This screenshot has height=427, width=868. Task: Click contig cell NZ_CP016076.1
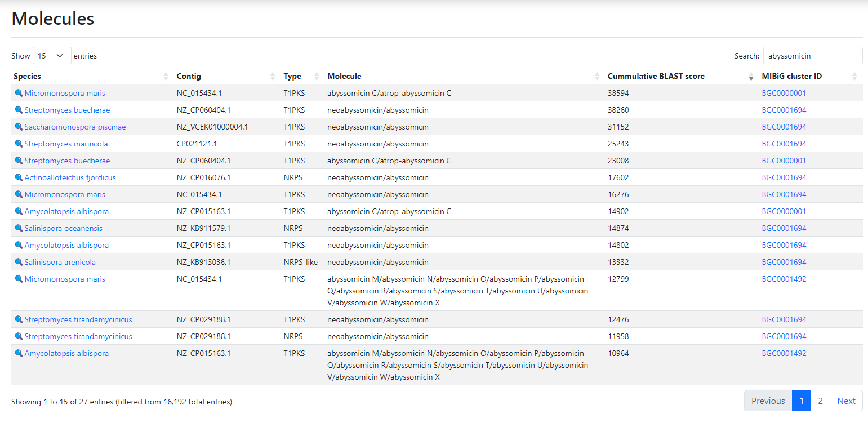[203, 177]
